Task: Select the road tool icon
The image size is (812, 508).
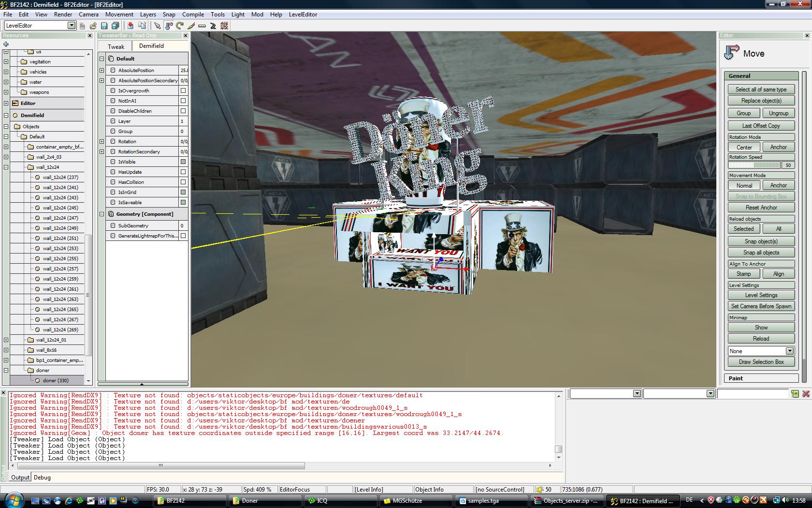Action: point(213,26)
